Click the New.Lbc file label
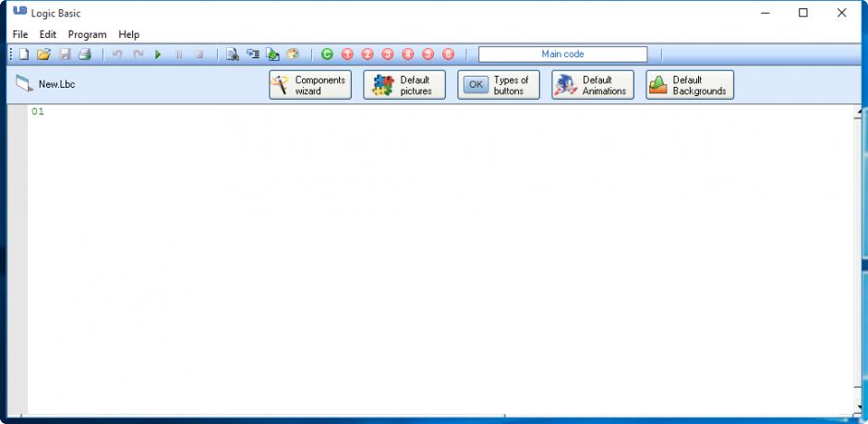The height and width of the screenshot is (424, 868). (x=57, y=85)
